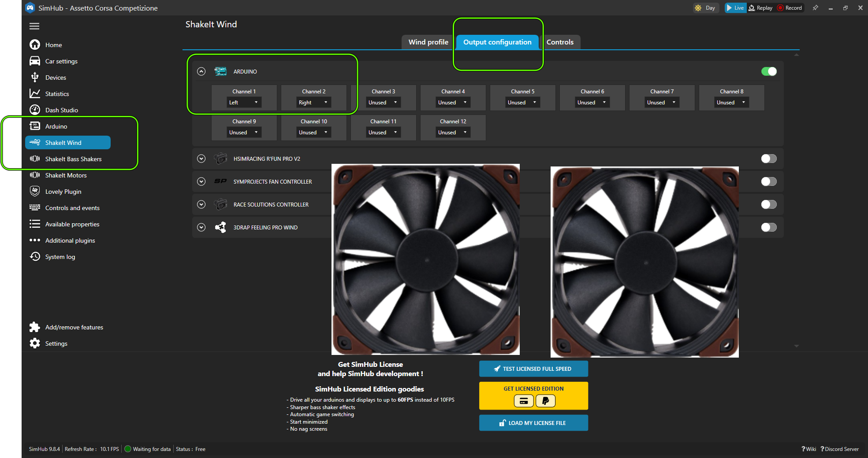The image size is (868, 458).
Task: Open the Home page icon
Action: coord(35,45)
